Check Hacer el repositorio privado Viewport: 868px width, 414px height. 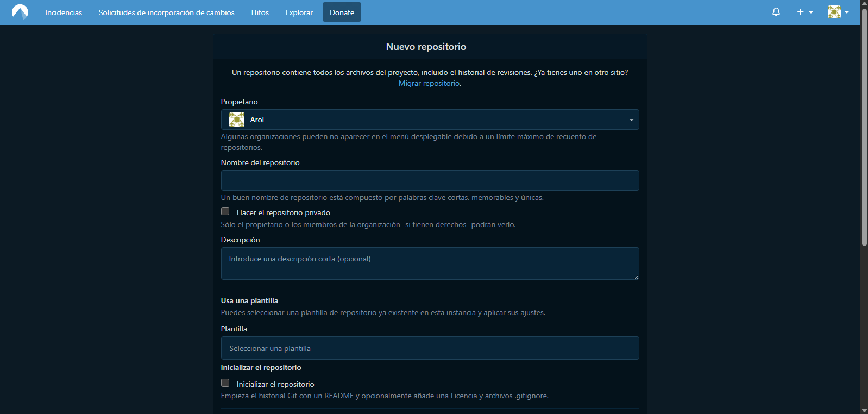[225, 211]
